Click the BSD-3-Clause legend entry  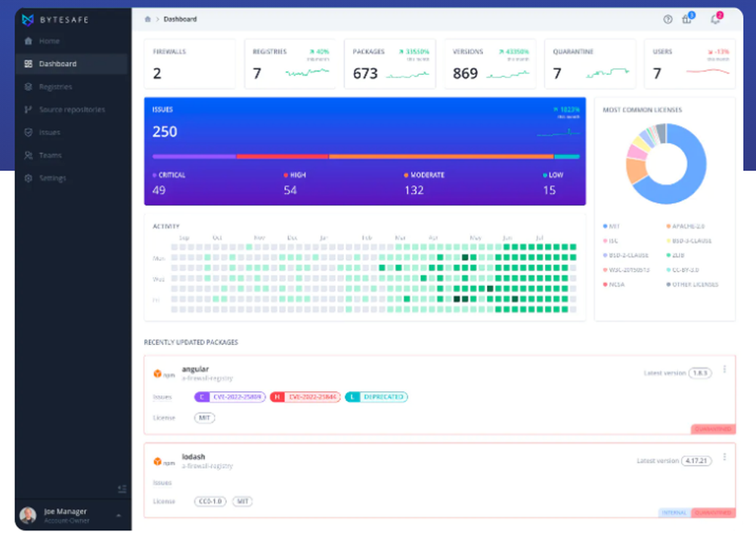coord(689,241)
